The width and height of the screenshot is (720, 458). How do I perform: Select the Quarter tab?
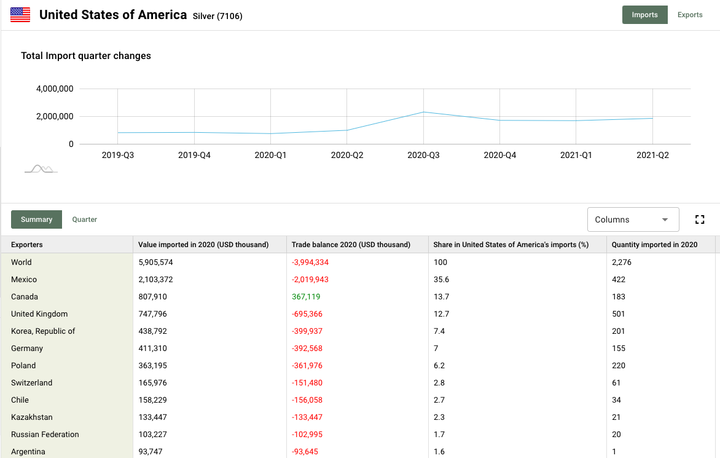(x=84, y=220)
